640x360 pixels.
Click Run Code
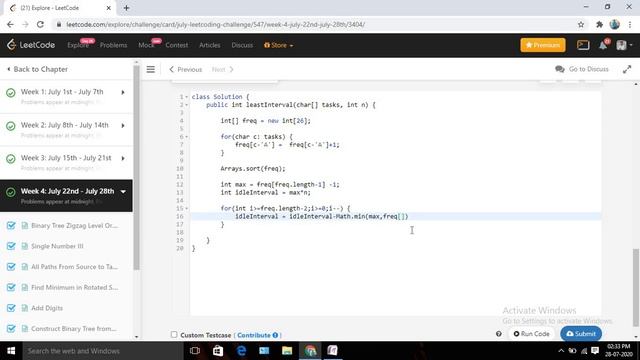click(x=531, y=334)
